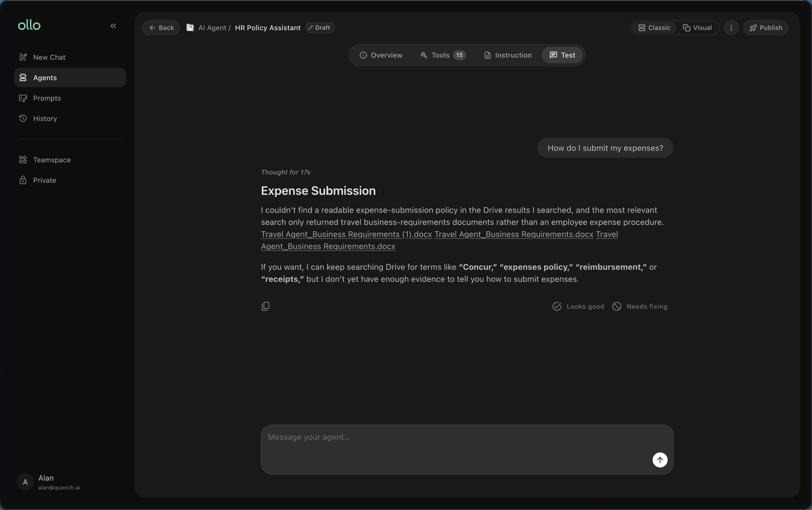Click the HR Policy Assistant title
The height and width of the screenshot is (510, 812).
click(267, 28)
